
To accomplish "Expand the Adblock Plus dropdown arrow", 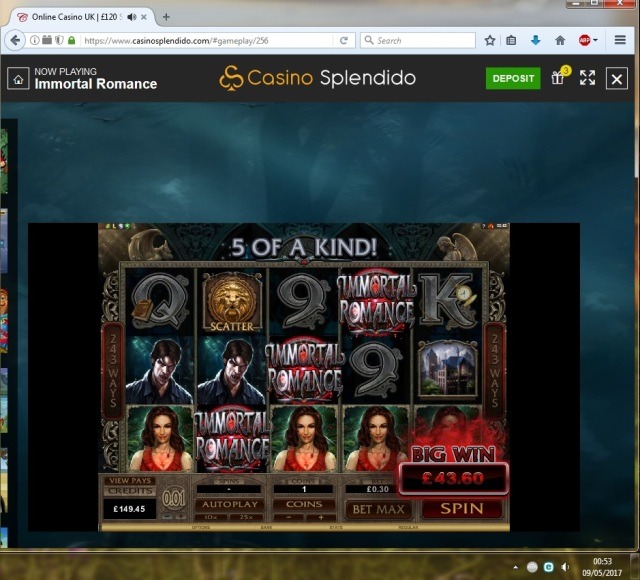I will (x=595, y=40).
